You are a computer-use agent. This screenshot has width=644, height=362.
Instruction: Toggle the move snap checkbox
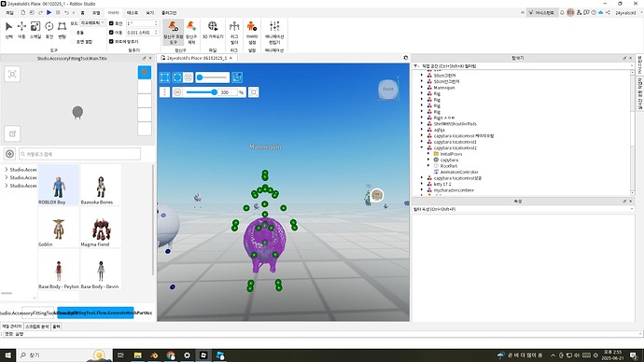point(111,32)
